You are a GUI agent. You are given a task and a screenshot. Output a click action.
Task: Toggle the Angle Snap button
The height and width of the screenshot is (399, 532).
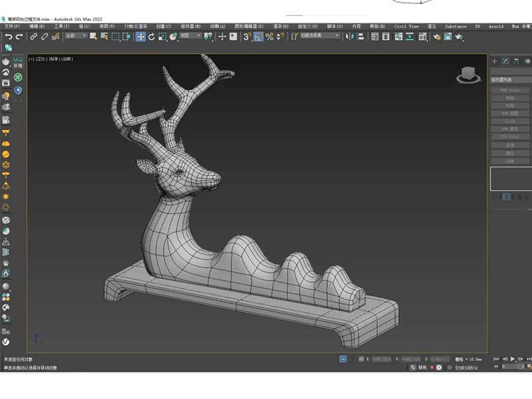click(258, 37)
